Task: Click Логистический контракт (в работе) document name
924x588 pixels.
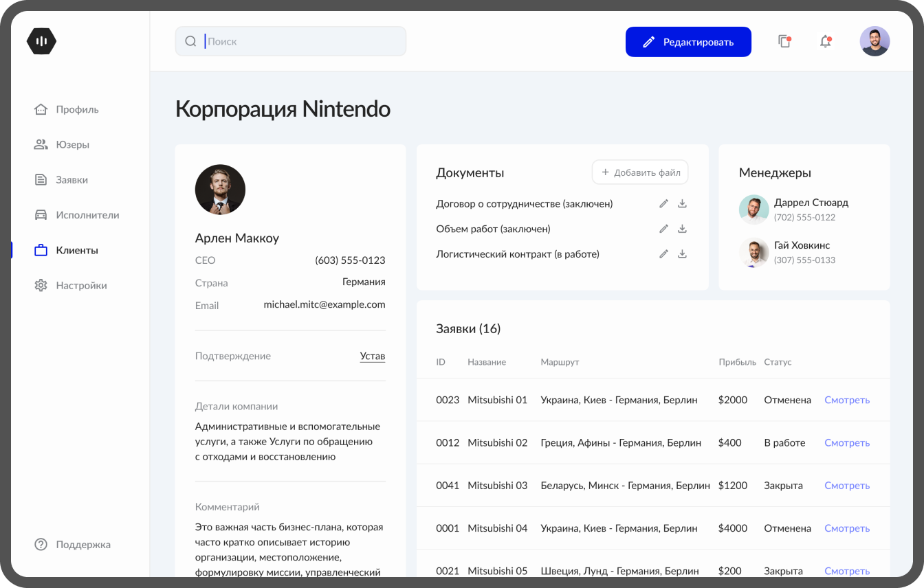Action: coord(518,254)
